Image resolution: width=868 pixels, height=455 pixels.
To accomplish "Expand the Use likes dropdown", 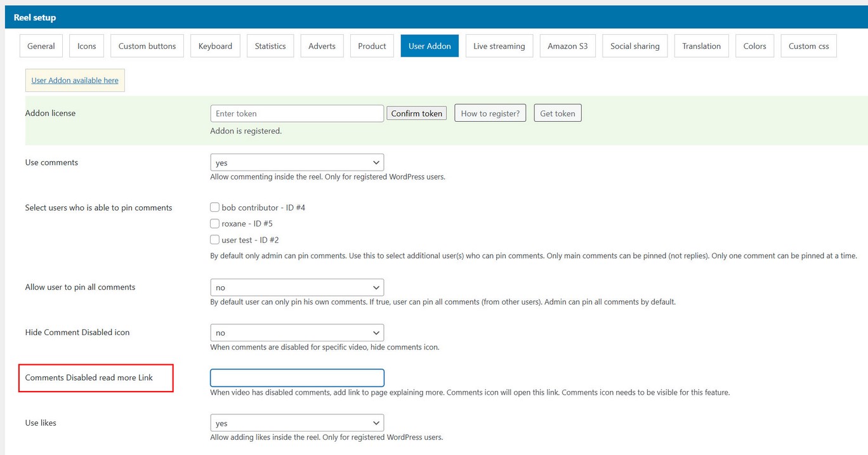I will click(x=297, y=423).
